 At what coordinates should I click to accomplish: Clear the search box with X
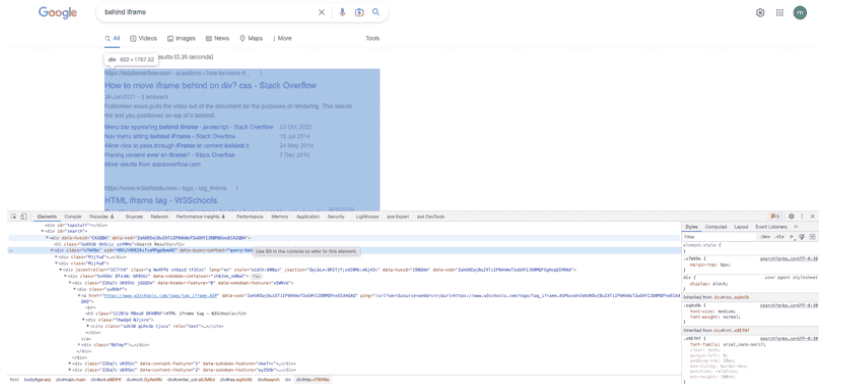(x=322, y=12)
